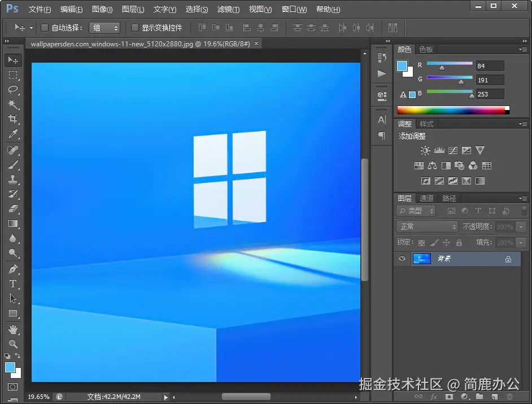
Task: Click the Brightness/Contrast sun icon in 调整 panel
Action: pyautogui.click(x=425, y=150)
